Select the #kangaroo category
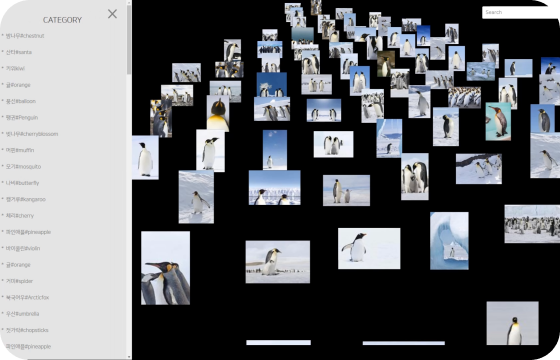The width and height of the screenshot is (560, 360). 25,199
